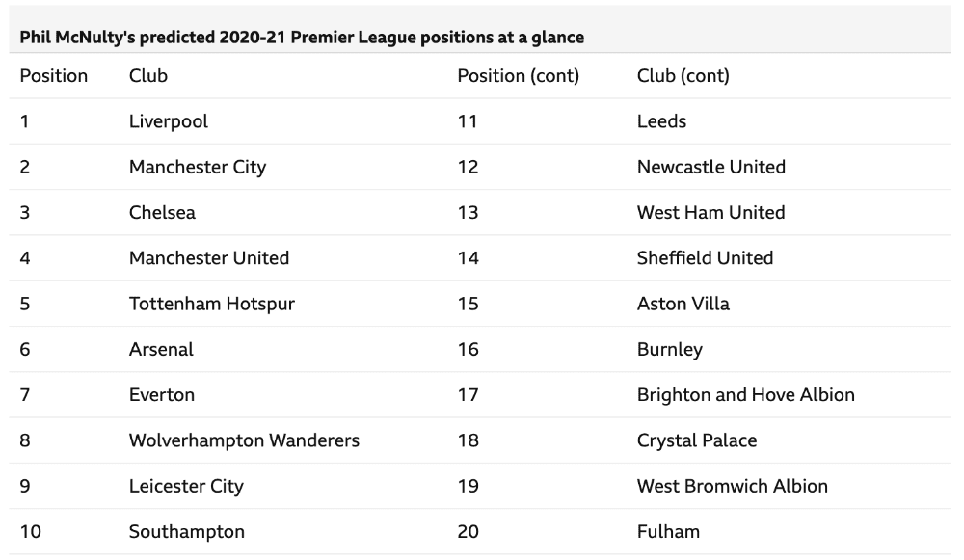
Task: Click the Position (cont) column header
Action: click(519, 75)
